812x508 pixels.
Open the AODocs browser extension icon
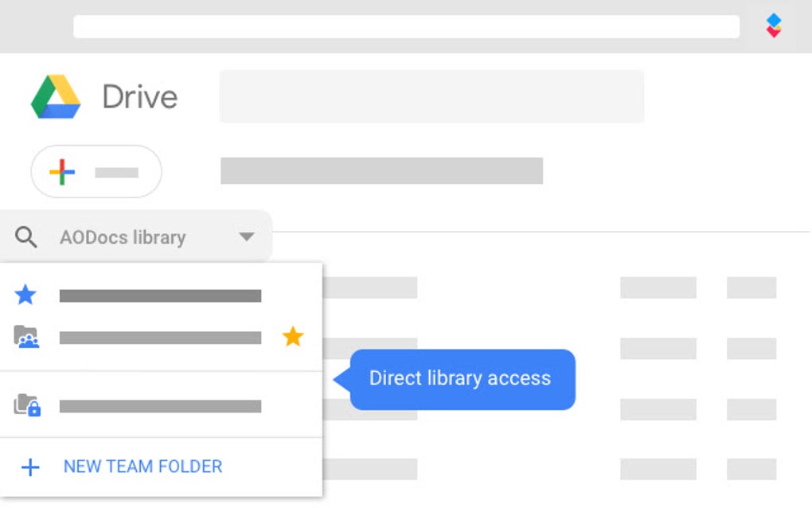click(x=772, y=25)
